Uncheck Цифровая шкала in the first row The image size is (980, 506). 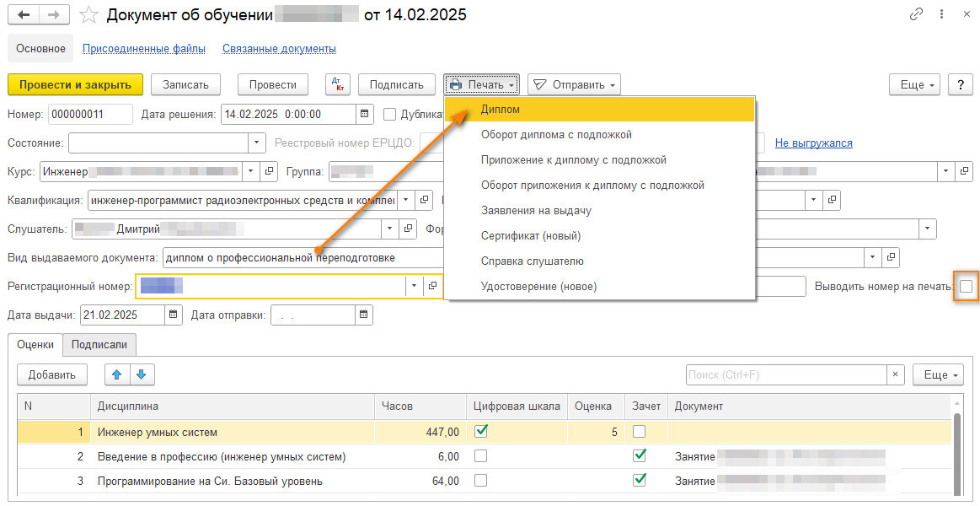click(481, 431)
